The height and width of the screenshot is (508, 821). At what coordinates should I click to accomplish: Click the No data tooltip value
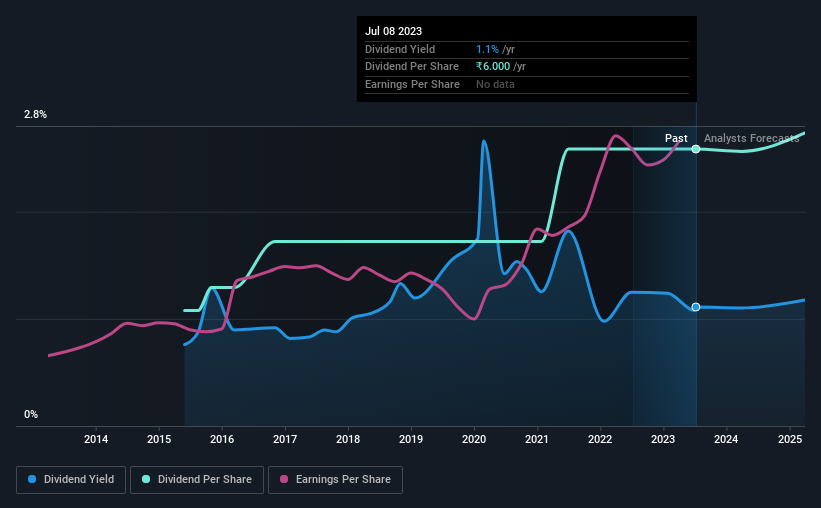pyautogui.click(x=495, y=84)
